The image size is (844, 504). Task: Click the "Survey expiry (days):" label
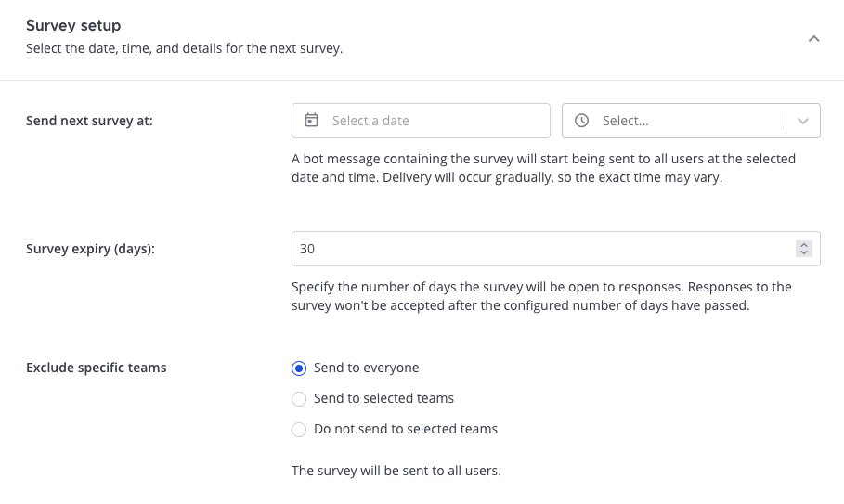[x=90, y=249]
